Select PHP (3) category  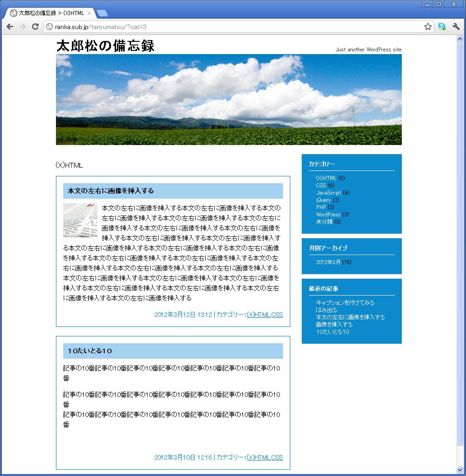tap(325, 207)
